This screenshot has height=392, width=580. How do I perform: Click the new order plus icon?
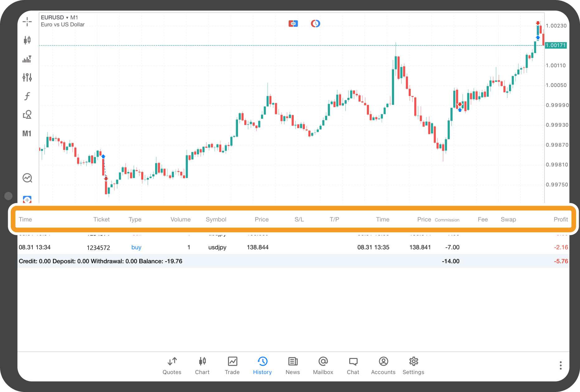(x=27, y=199)
